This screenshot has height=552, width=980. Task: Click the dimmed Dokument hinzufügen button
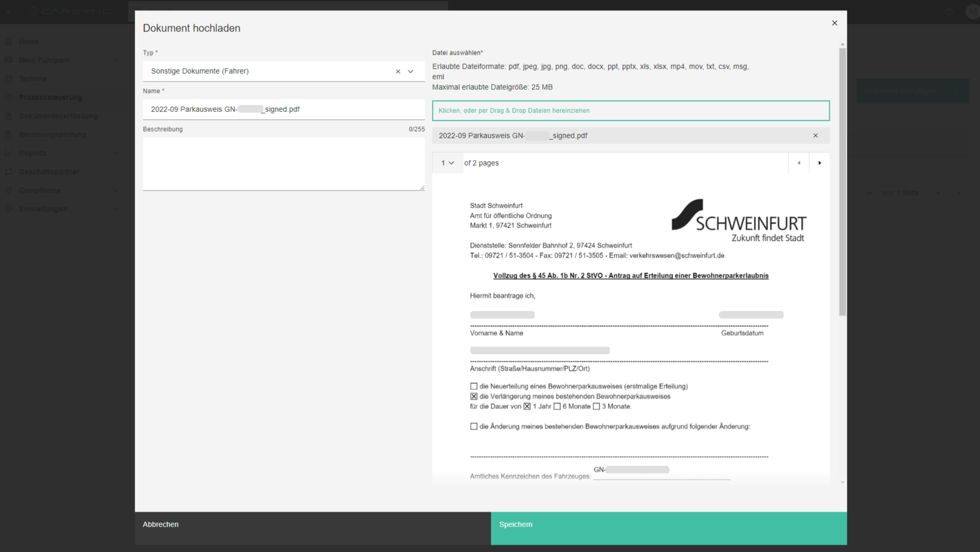click(x=912, y=91)
